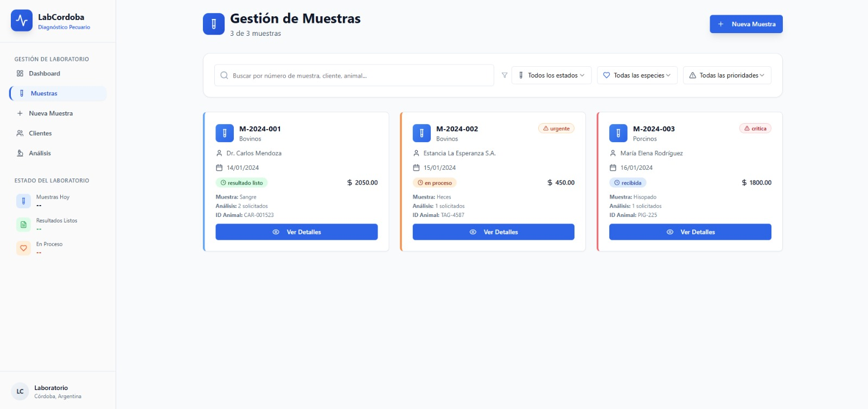Open Nueva Muestra from the sidebar
Image resolution: width=868 pixels, height=409 pixels.
tap(58, 113)
